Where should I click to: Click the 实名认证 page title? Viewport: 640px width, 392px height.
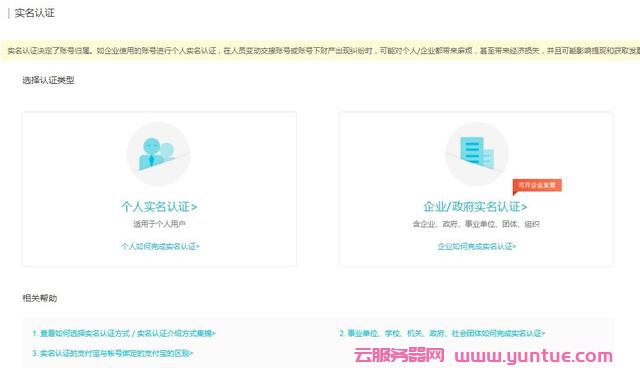(x=34, y=13)
